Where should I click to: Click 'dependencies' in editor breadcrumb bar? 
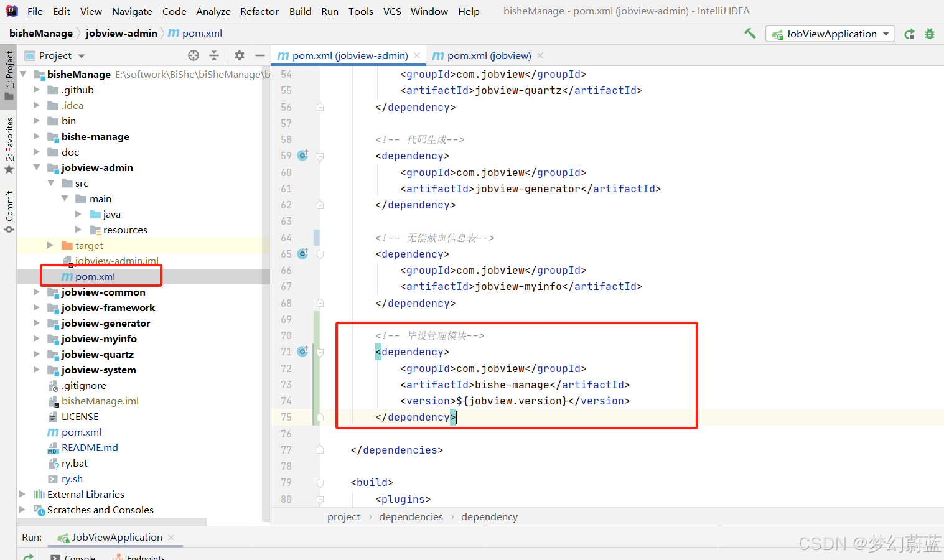[x=411, y=517]
